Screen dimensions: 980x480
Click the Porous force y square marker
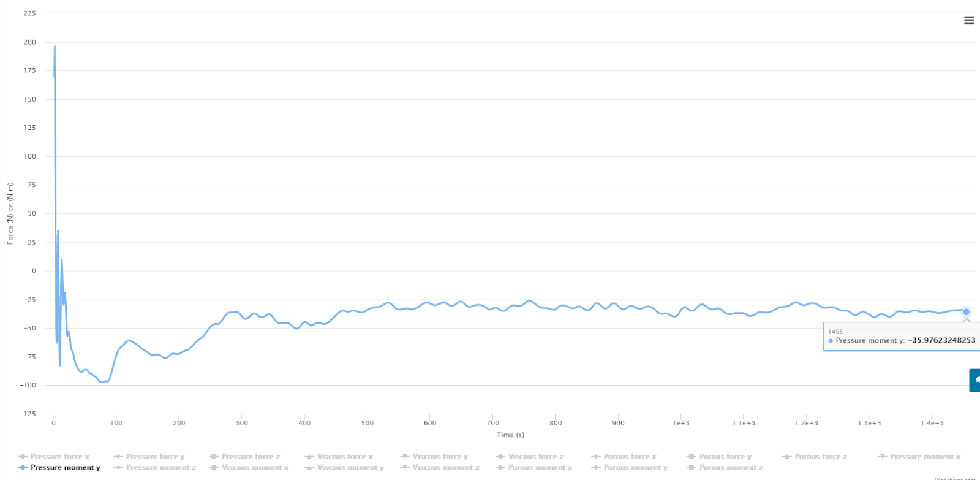click(692, 457)
